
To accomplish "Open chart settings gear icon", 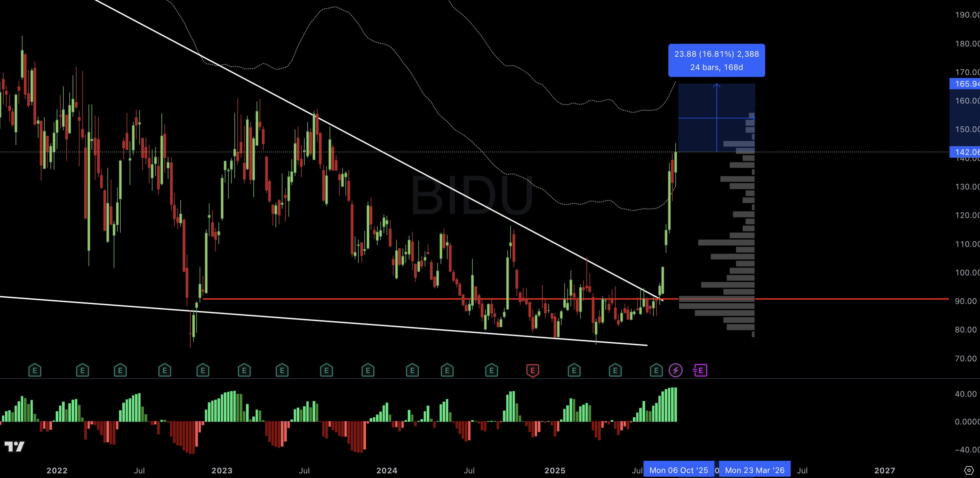I will tap(969, 470).
